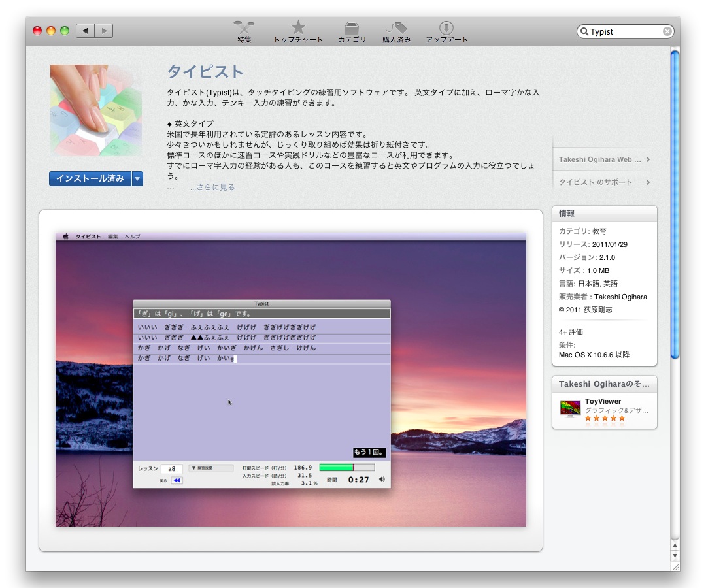The height and width of the screenshot is (588, 706).
Task: Go back with the left arrow button
Action: [x=85, y=31]
